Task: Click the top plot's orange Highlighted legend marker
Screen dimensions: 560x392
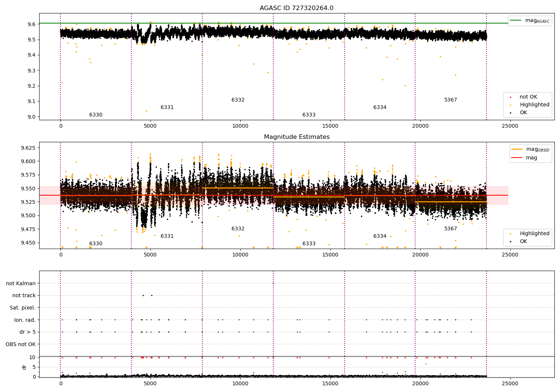Action: (x=510, y=105)
